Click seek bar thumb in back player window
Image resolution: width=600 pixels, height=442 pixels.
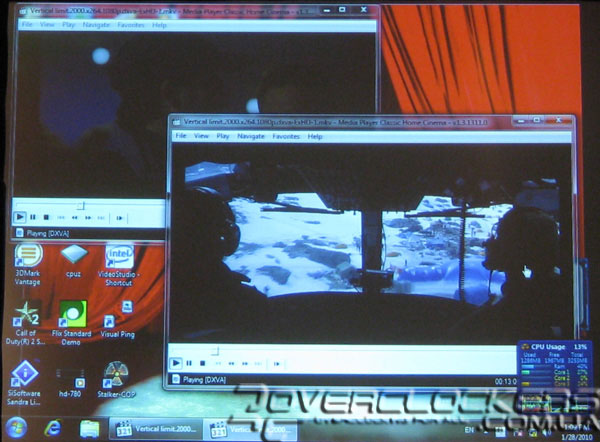coord(81,206)
